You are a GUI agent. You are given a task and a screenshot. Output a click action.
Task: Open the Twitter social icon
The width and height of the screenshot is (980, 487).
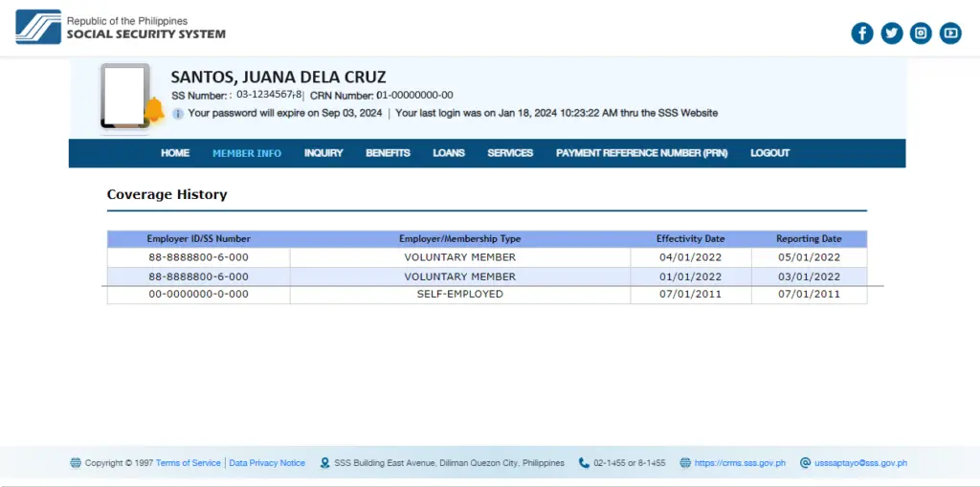pyautogui.click(x=892, y=33)
